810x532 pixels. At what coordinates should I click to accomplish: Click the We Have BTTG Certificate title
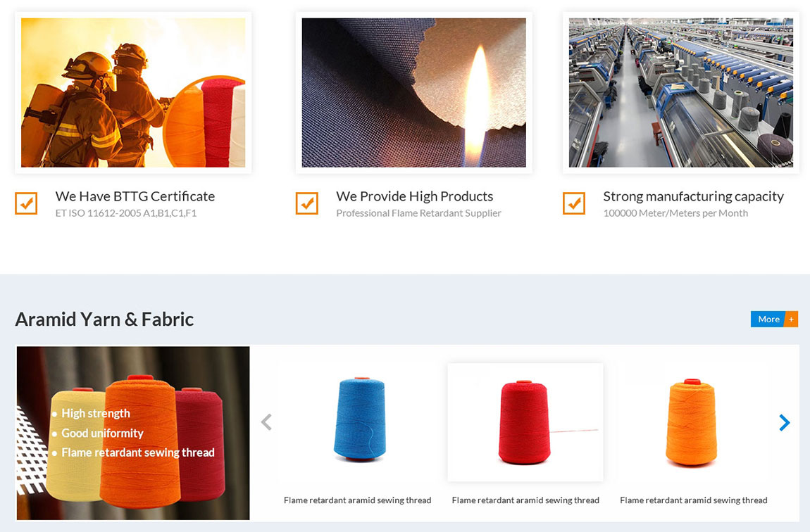coord(135,196)
